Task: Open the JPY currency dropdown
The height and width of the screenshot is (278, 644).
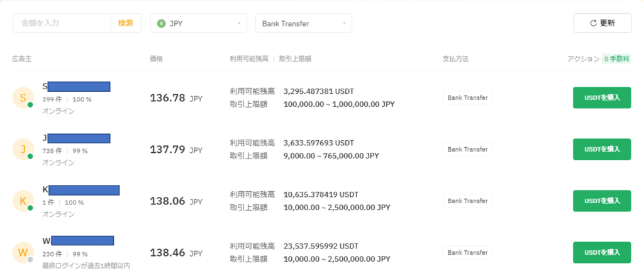Action: pyautogui.click(x=199, y=23)
